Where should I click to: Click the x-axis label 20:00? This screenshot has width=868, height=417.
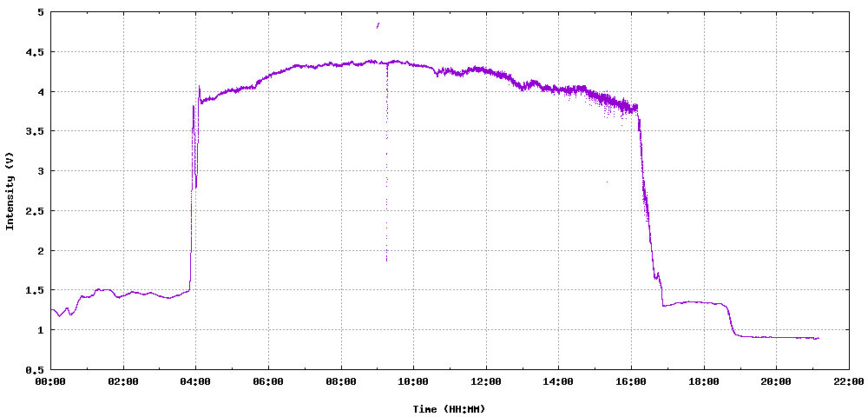tap(776, 381)
